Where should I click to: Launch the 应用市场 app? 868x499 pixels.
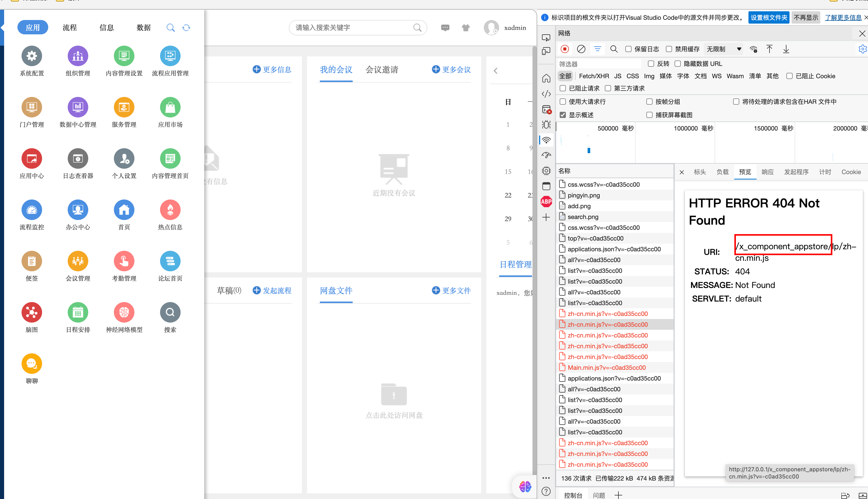coord(170,107)
